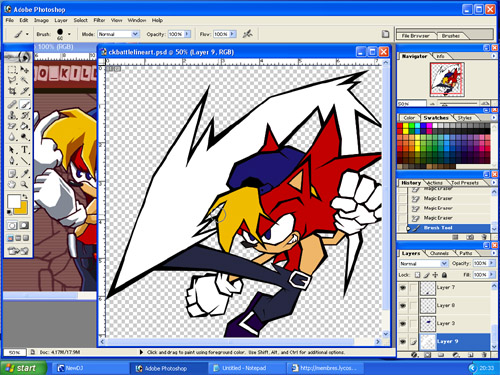This screenshot has width=500, height=375.
Task: Click the foreground color white swatch
Action: point(14,201)
